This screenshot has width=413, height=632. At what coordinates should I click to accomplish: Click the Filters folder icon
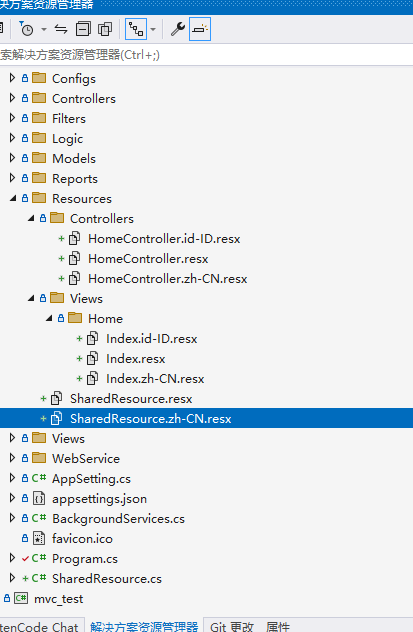coord(39,118)
